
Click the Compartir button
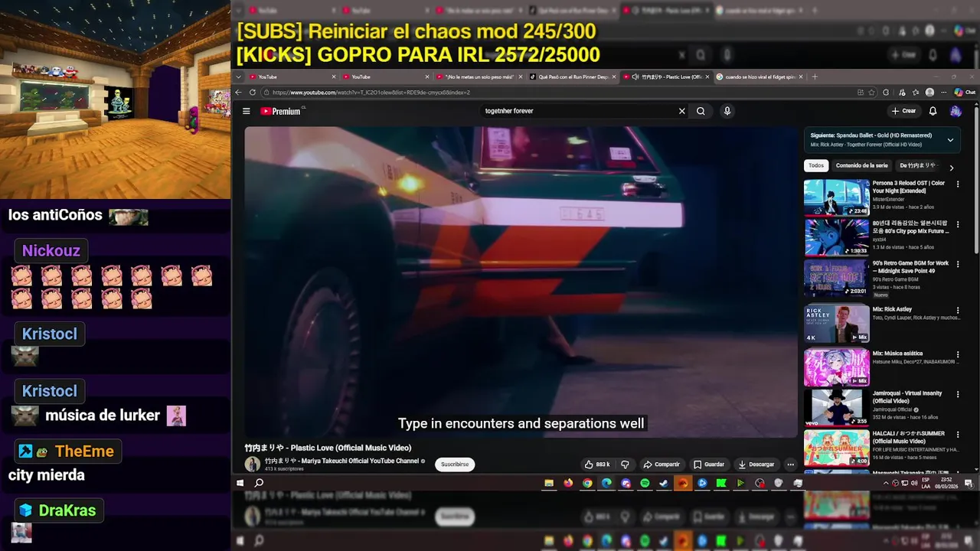(661, 465)
